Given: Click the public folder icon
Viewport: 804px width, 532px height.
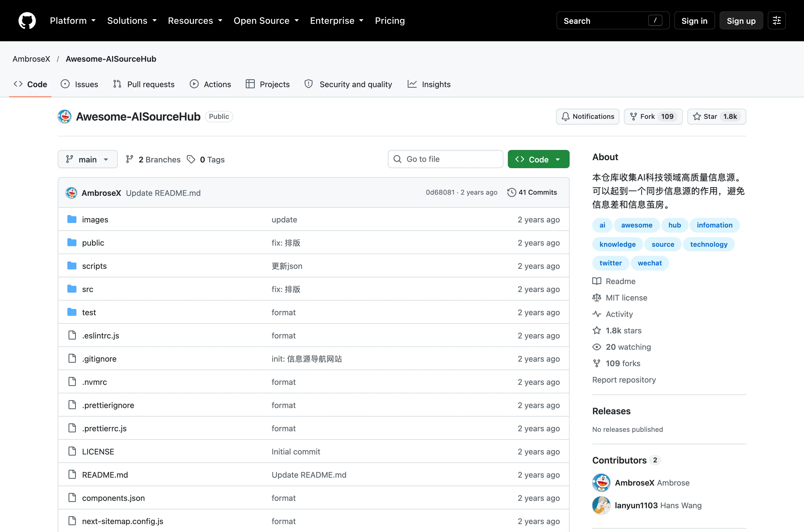Looking at the screenshot, I should click(72, 243).
